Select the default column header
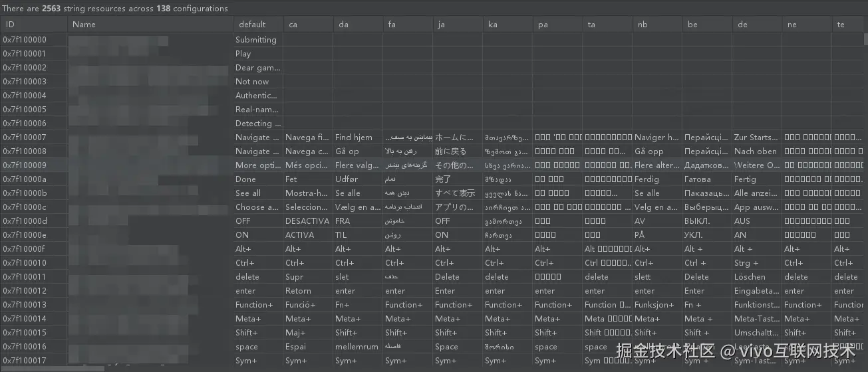This screenshot has width=868, height=372. 259,25
